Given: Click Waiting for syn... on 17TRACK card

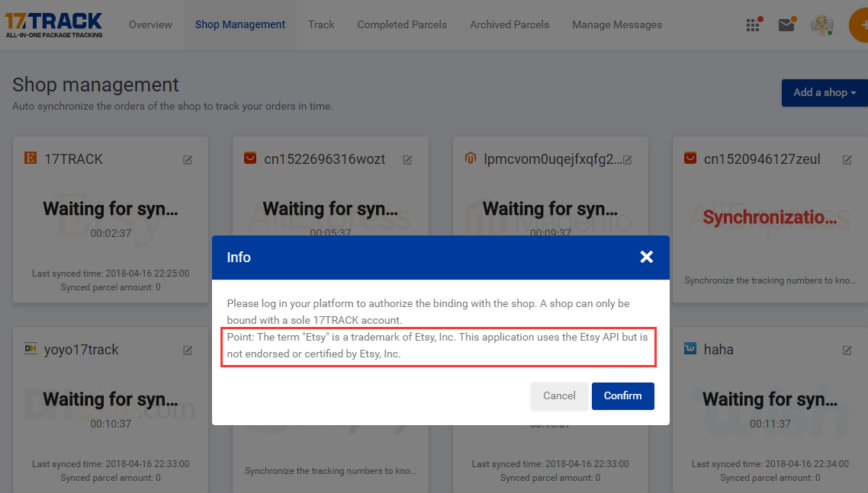Looking at the screenshot, I should [111, 209].
